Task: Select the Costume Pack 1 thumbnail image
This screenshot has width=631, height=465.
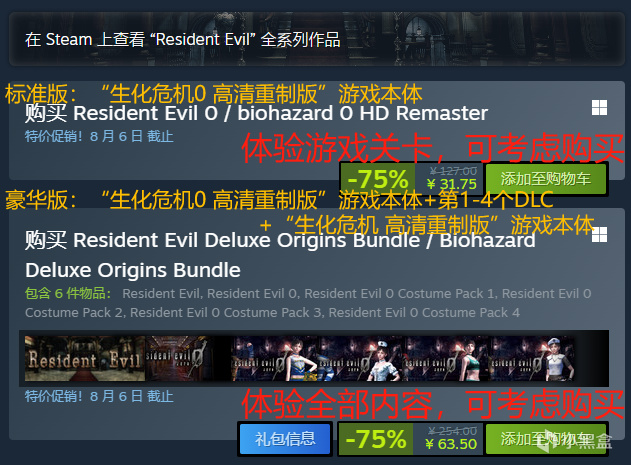Action: point(274,359)
